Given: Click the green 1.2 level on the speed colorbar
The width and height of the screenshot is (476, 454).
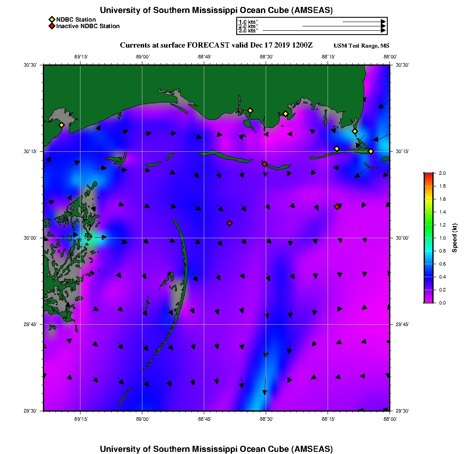Looking at the screenshot, I should [x=428, y=225].
